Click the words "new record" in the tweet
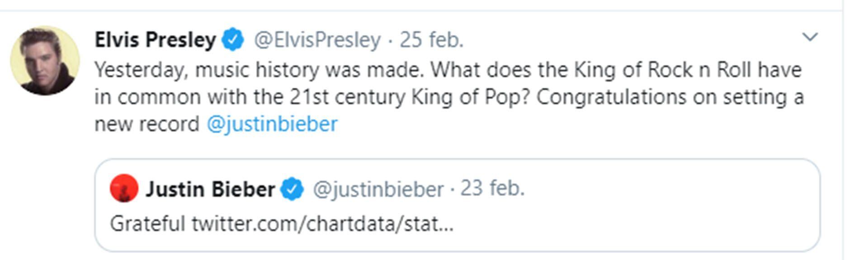The height and width of the screenshot is (260, 868). pos(146,124)
